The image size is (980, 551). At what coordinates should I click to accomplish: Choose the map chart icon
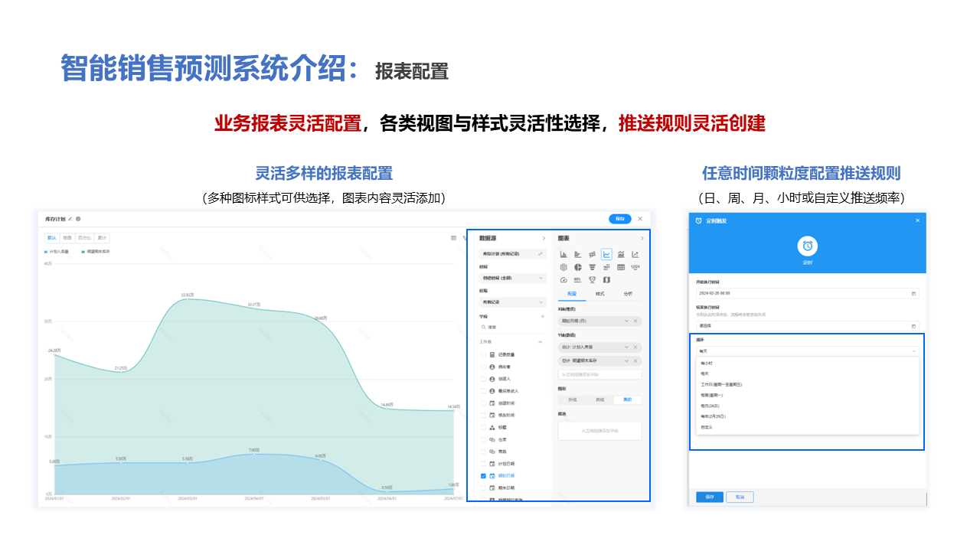[x=606, y=280]
